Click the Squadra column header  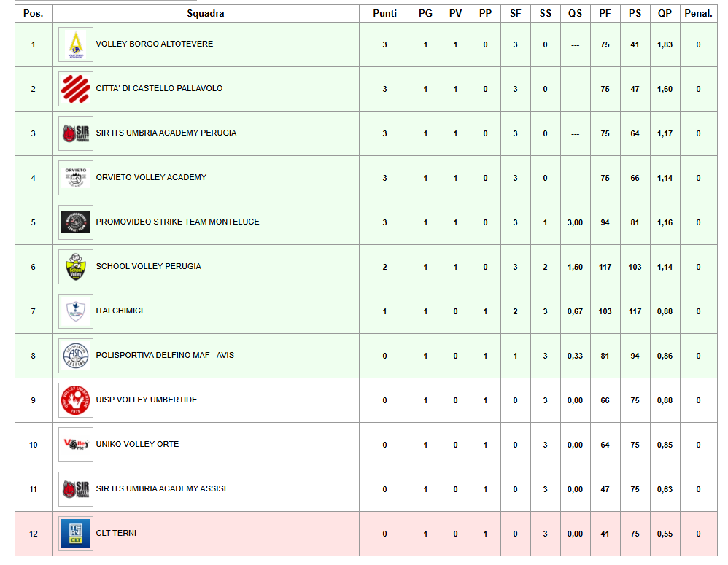click(206, 14)
